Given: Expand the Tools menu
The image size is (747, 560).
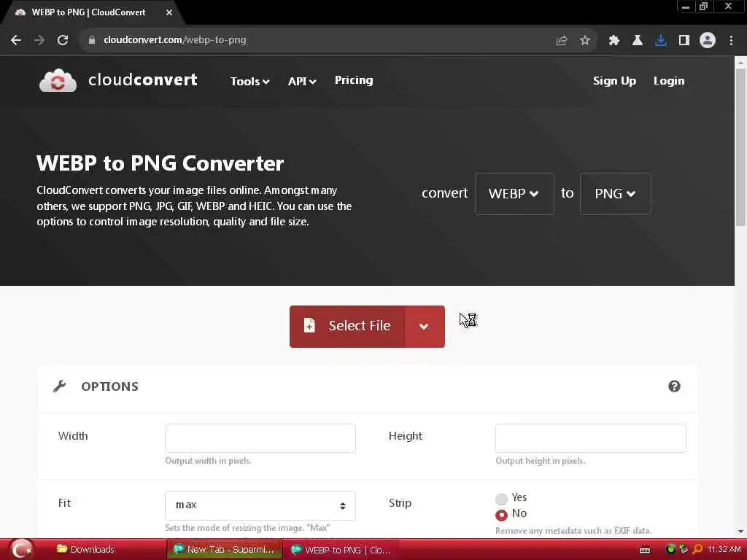Looking at the screenshot, I should pos(249,82).
